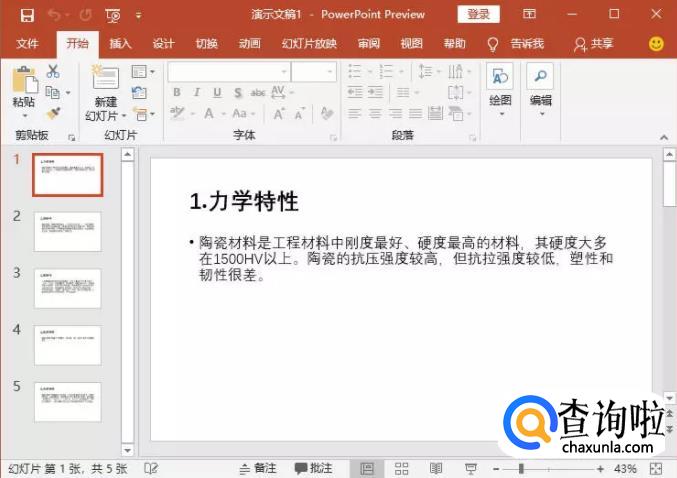
Task: Toggle Underline formatting
Action: [x=217, y=92]
